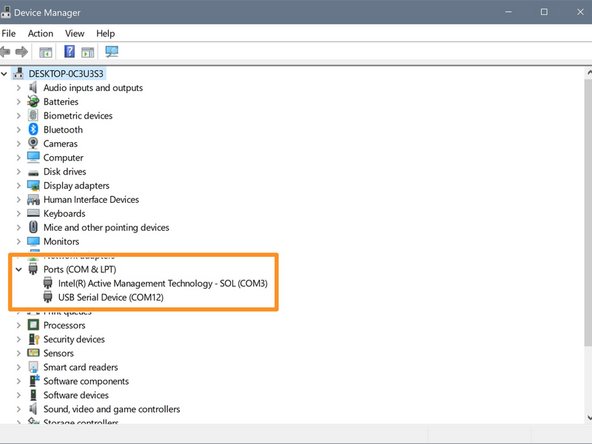
Task: Open the Action menu
Action: pyautogui.click(x=40, y=34)
